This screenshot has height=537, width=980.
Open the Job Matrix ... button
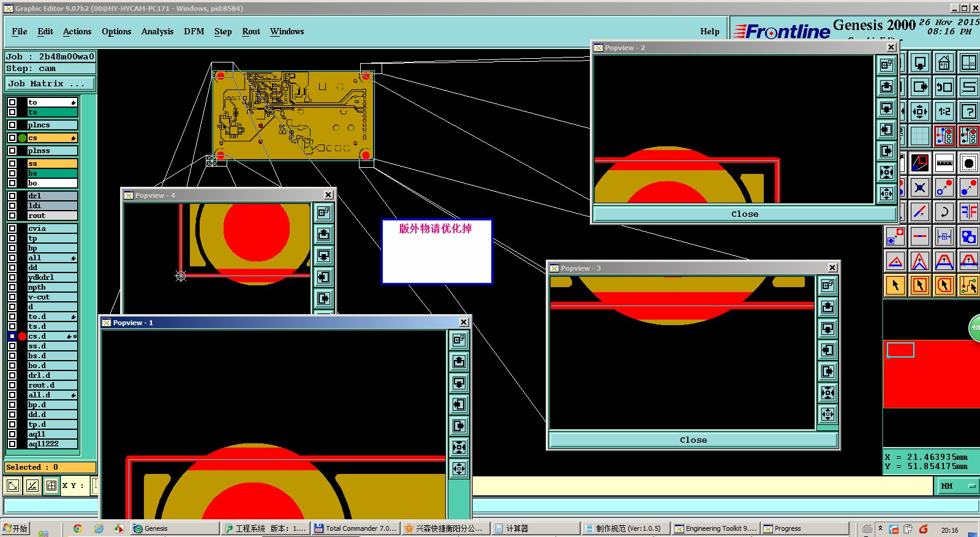coord(50,83)
